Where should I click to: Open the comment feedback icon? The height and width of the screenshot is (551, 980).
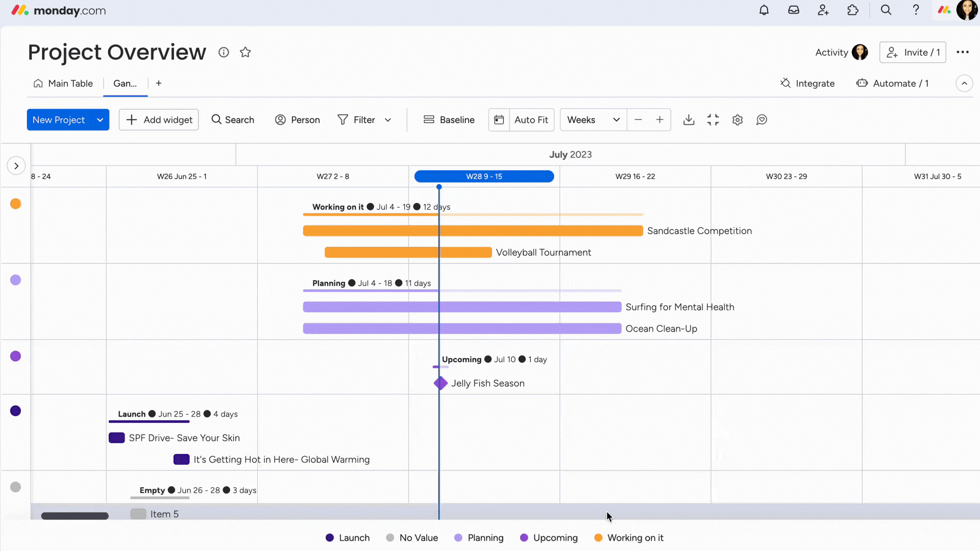tap(762, 120)
